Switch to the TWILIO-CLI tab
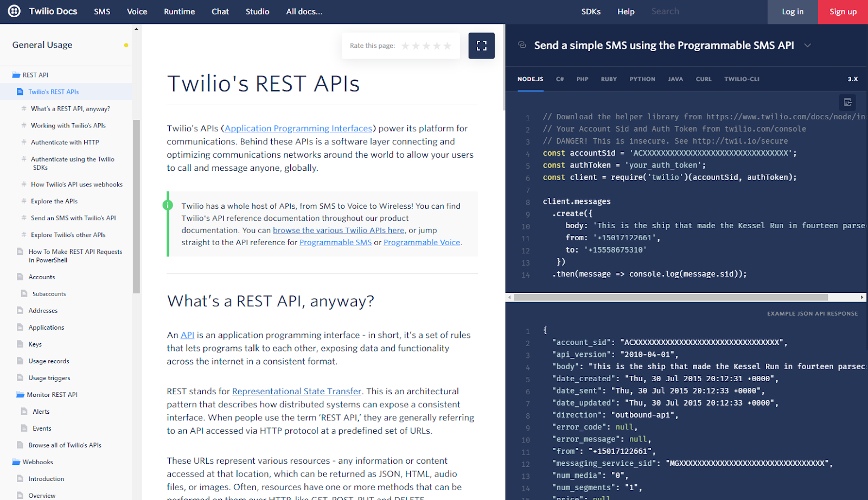 point(742,79)
